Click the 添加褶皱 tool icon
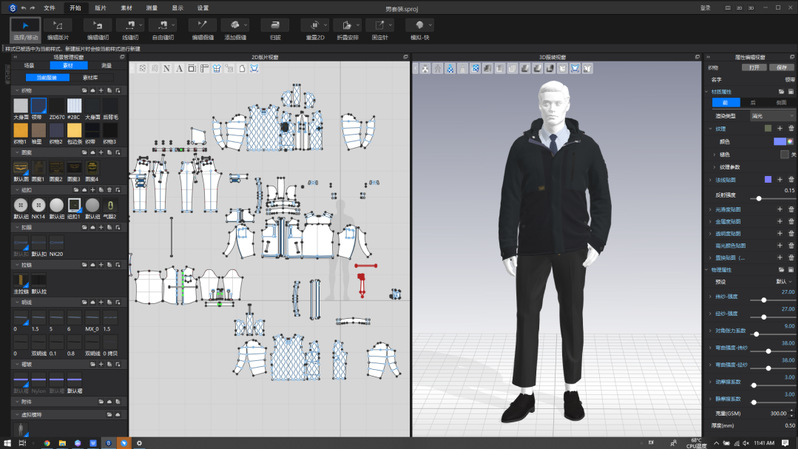 click(x=235, y=27)
